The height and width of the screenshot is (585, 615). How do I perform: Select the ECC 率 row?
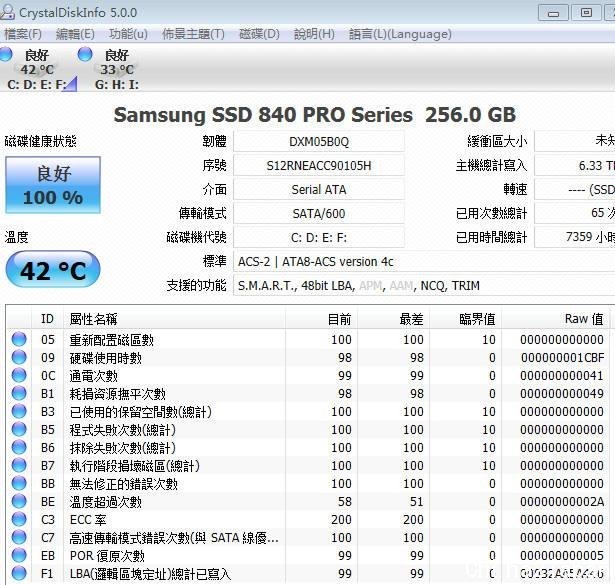click(x=308, y=520)
